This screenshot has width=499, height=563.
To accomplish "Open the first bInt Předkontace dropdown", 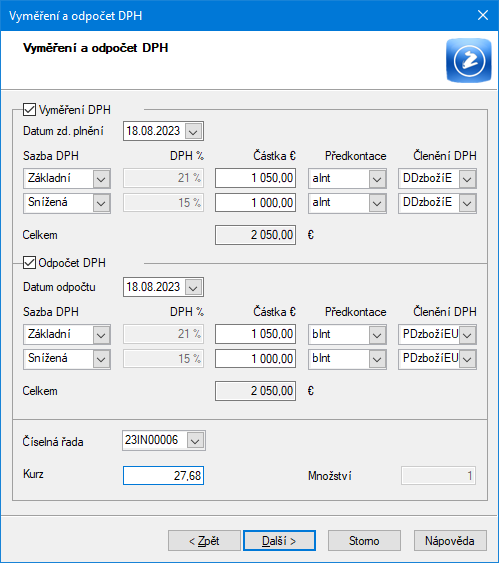I will 377,335.
